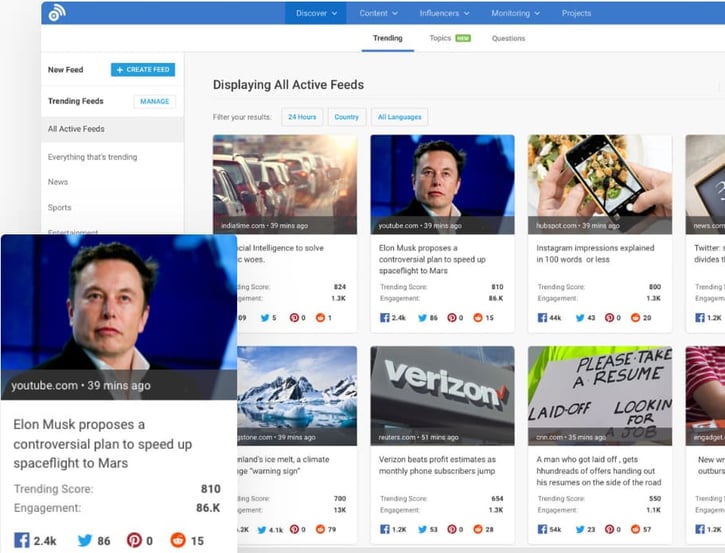Open the Discover dropdown menu
The width and height of the screenshot is (725, 553).
pyautogui.click(x=316, y=13)
